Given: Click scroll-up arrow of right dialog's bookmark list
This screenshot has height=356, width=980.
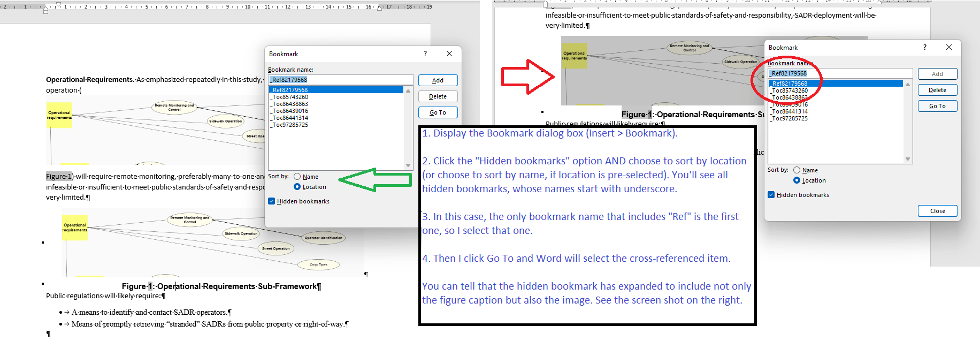Looking at the screenshot, I should click(908, 84).
